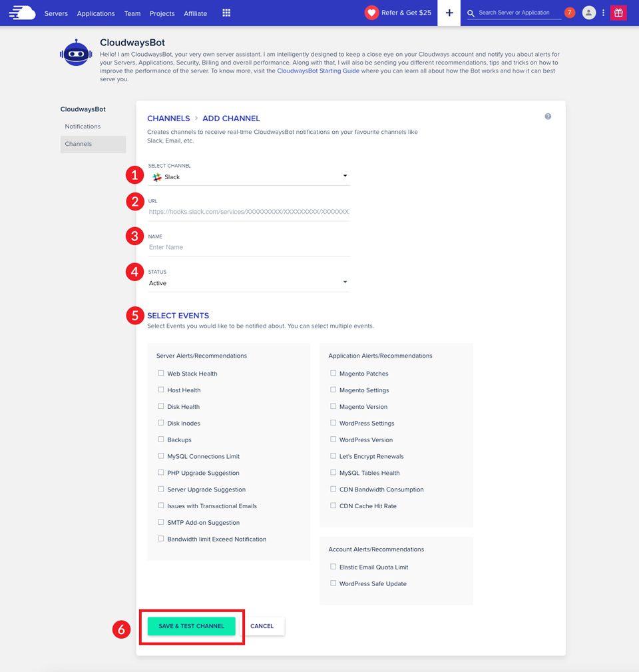The image size is (639, 672).
Task: Open the notifications badge showing 7
Action: coord(569,13)
